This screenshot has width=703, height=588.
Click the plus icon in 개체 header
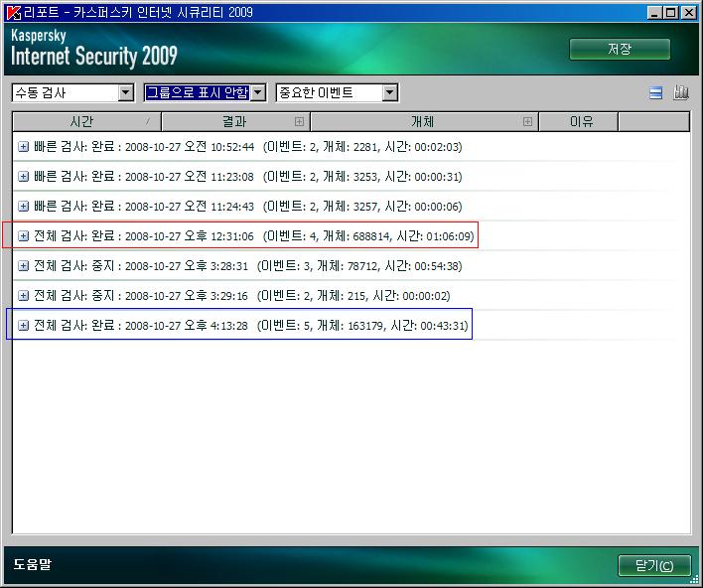(527, 121)
